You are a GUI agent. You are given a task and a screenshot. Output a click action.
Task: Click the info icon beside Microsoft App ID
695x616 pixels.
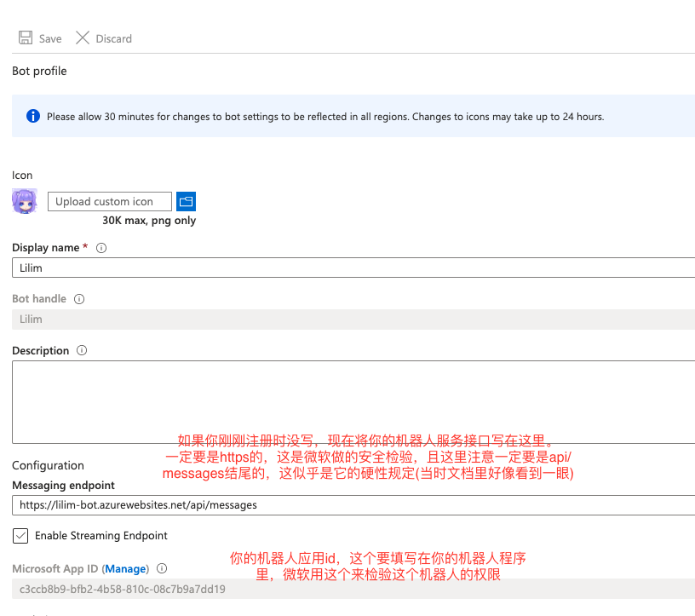162,568
